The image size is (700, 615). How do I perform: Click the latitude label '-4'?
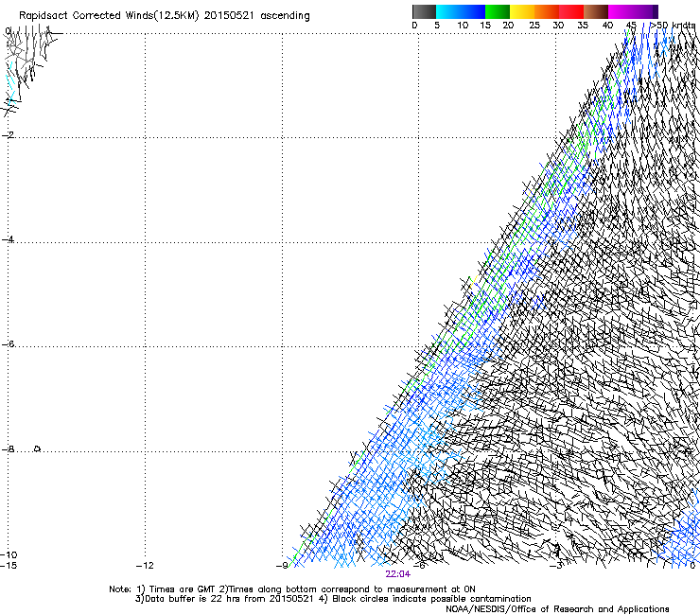[x=8, y=239]
